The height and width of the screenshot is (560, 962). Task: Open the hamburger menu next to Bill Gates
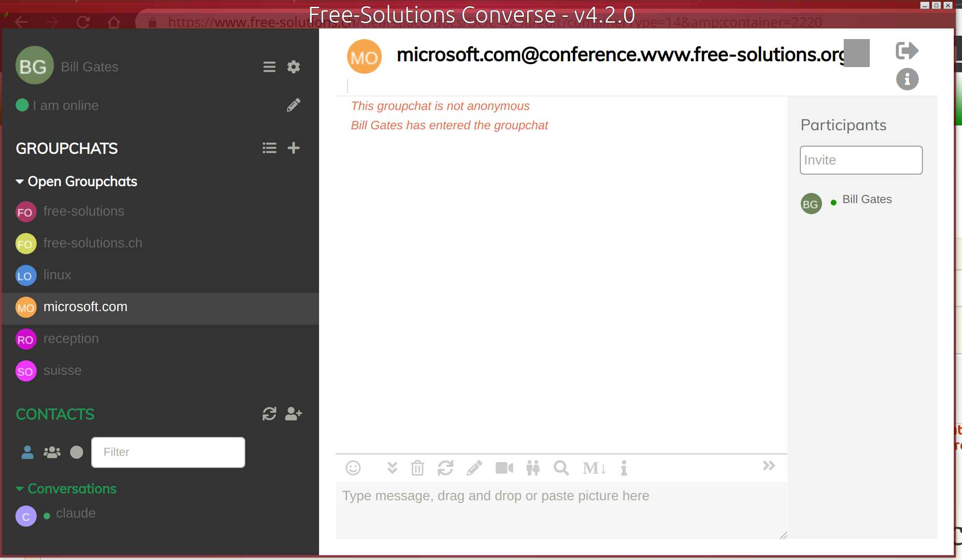(269, 67)
